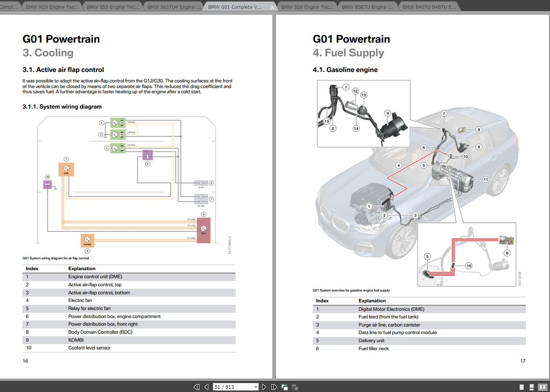Advance to the next page

click(x=264, y=387)
